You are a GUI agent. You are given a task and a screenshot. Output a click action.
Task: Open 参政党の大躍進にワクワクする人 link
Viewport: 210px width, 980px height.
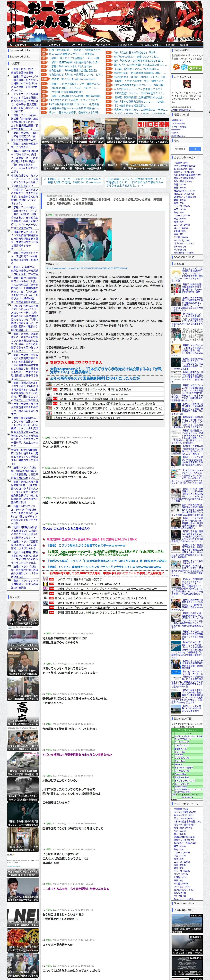coord(76,363)
